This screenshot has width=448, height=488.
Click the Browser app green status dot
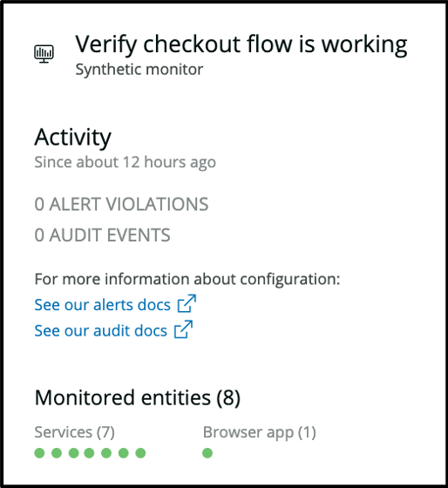(x=207, y=453)
